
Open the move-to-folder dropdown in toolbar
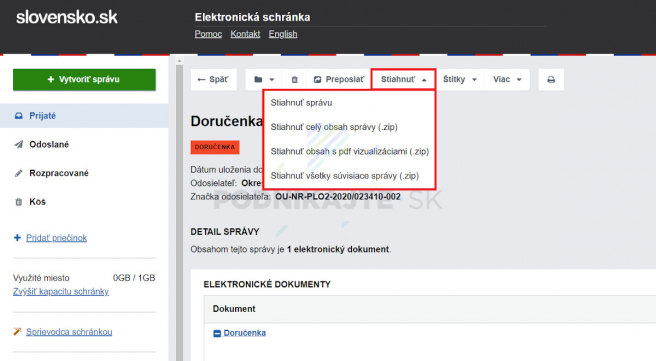[x=264, y=79]
